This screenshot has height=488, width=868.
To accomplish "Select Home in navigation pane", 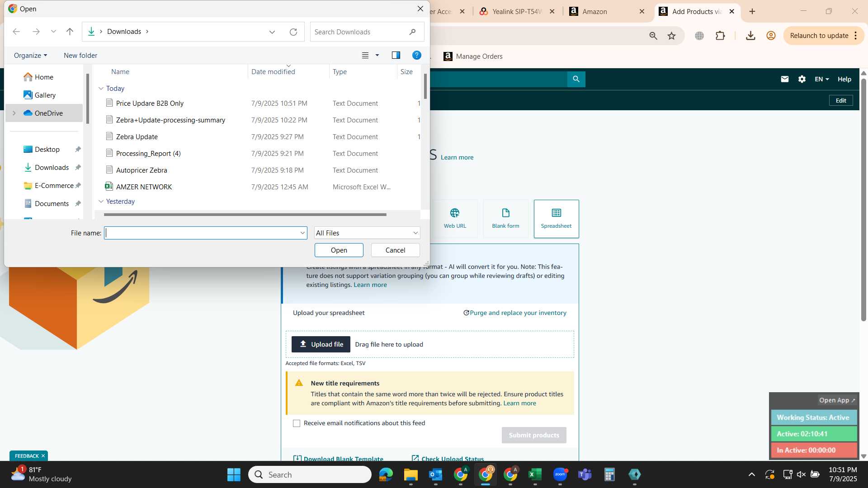I will tap(44, 77).
